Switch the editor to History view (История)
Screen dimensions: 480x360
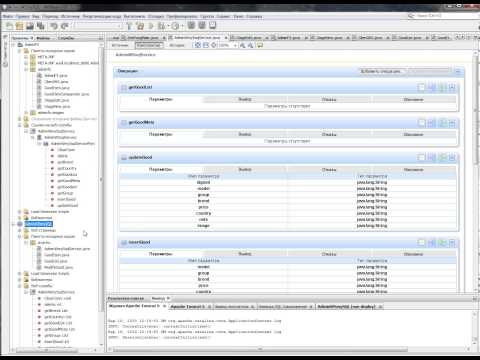pos(177,45)
